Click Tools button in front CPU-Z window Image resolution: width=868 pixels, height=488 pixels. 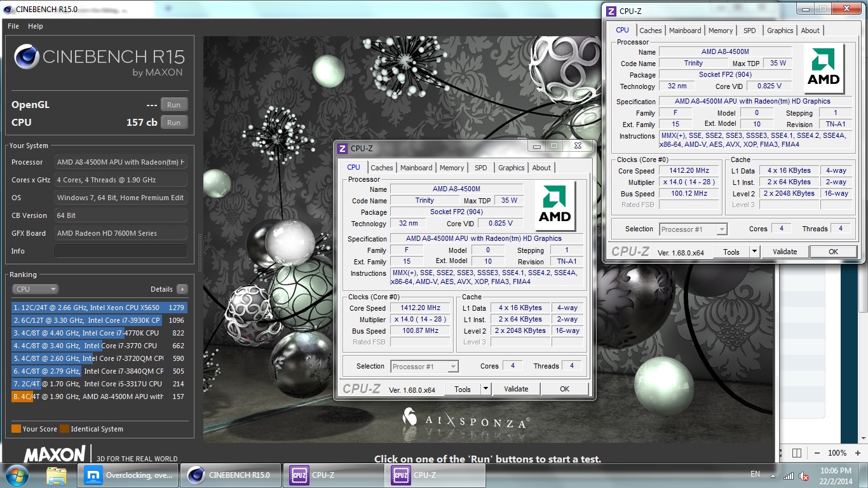click(x=463, y=390)
